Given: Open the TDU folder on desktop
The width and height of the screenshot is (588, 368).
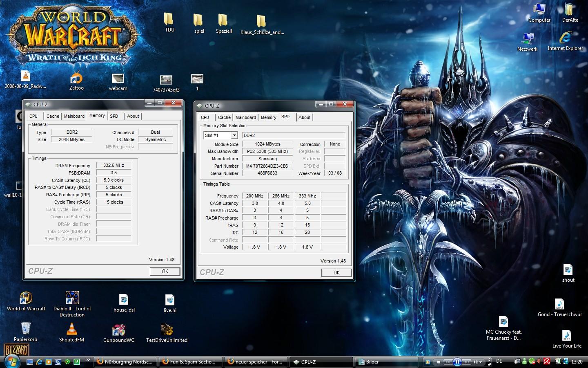Looking at the screenshot, I should [x=169, y=22].
